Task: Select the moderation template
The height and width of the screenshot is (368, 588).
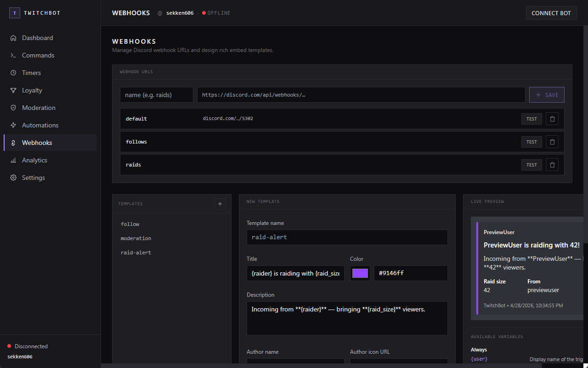Action: pos(172,238)
